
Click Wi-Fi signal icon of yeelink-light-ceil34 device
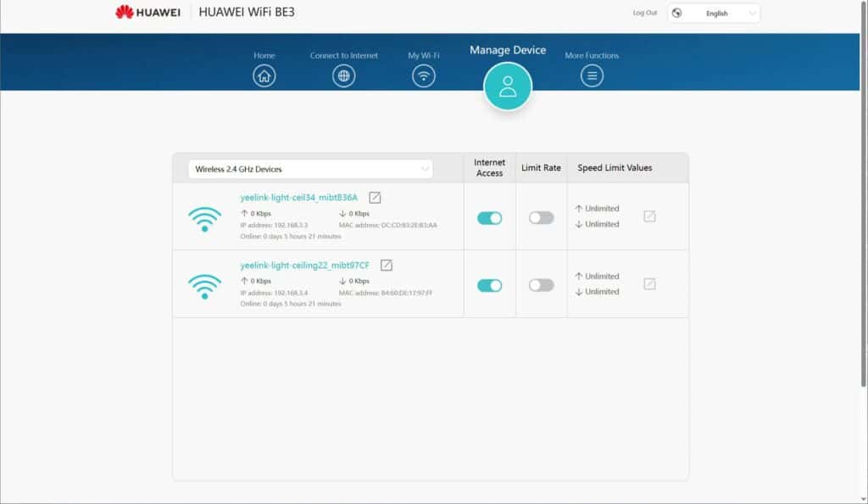point(205,219)
